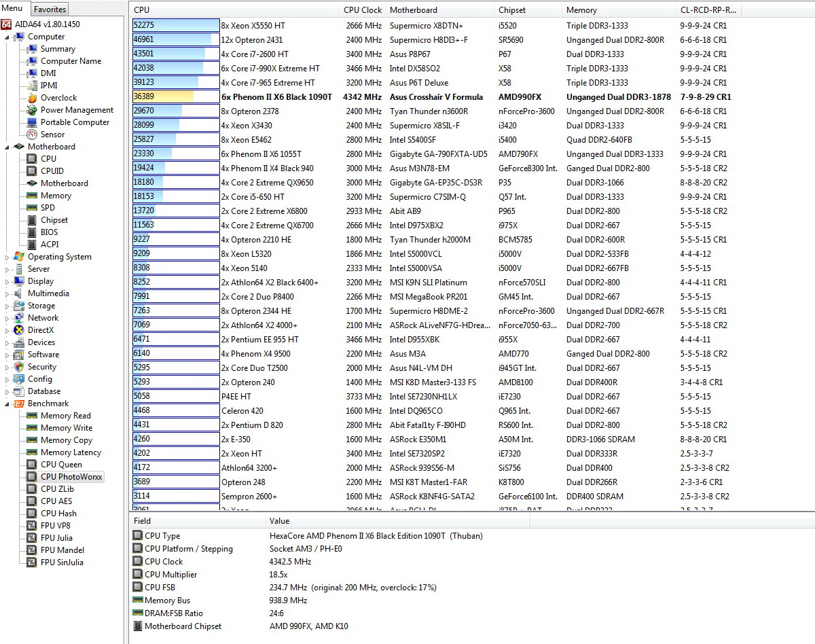This screenshot has width=815, height=644.
Task: Open the ACPI entry
Action: tap(50, 245)
